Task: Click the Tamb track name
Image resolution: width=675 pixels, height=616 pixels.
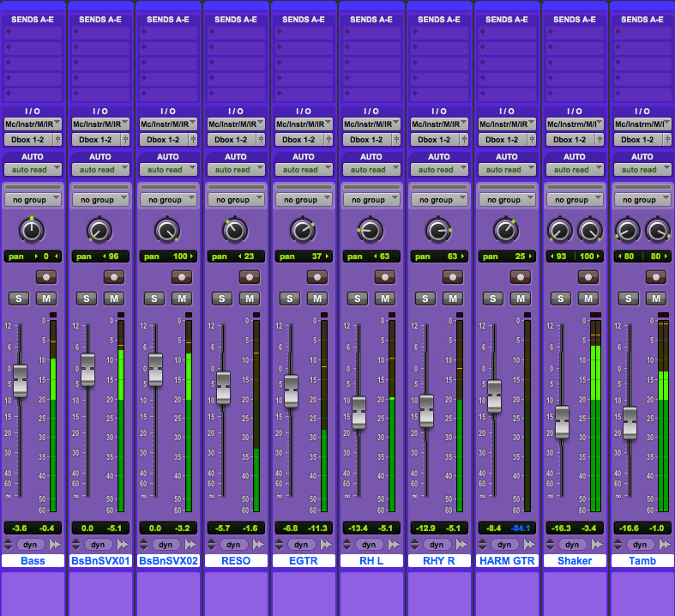Action: [x=642, y=561]
